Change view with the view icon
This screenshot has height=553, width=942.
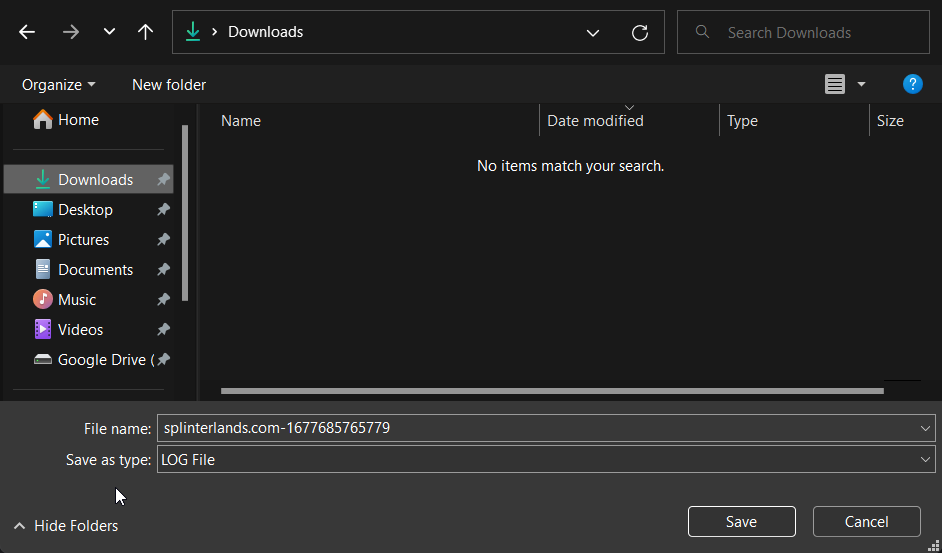click(834, 84)
